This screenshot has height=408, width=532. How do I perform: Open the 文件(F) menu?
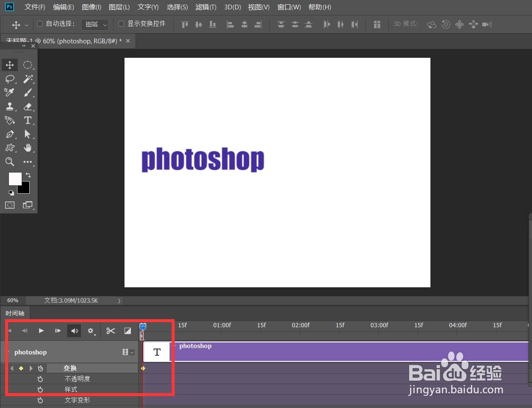coord(35,7)
